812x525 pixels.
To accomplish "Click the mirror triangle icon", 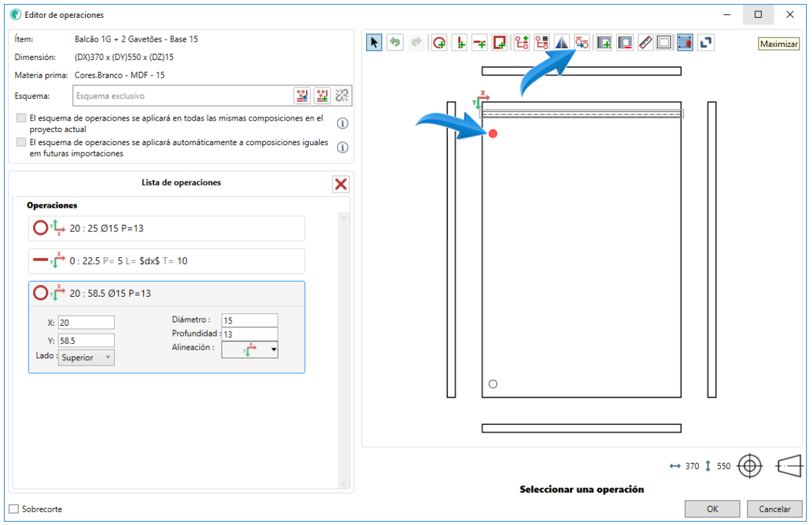I will coord(561,43).
